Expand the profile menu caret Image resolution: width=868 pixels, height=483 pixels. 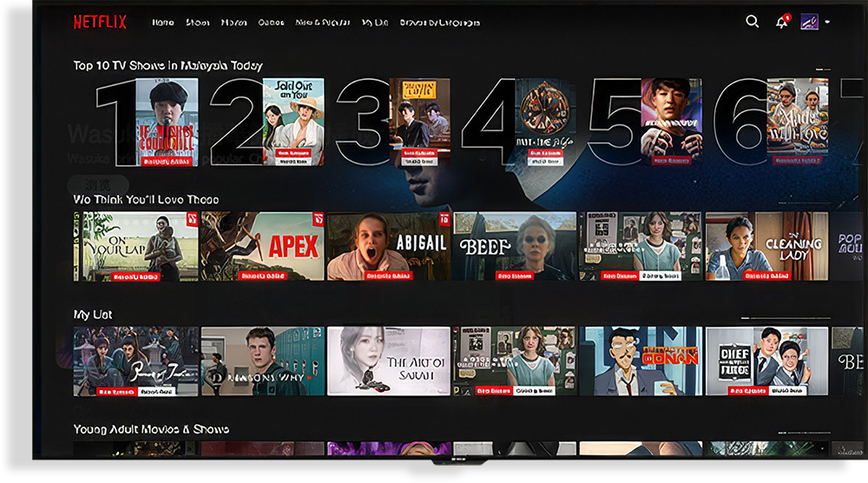click(x=827, y=23)
